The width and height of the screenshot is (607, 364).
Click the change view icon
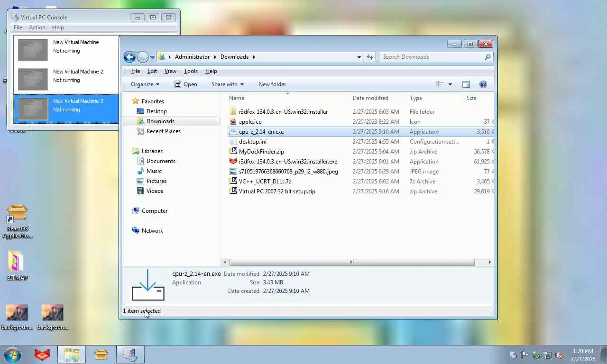pyautogui.click(x=440, y=84)
